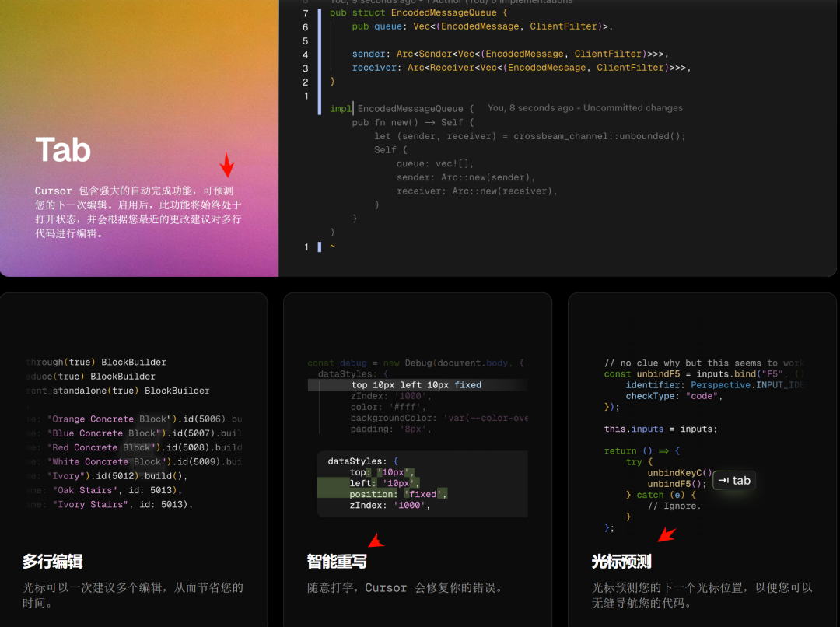Click the 光标预测 card description text
This screenshot has width=840, height=627.
[x=702, y=595]
